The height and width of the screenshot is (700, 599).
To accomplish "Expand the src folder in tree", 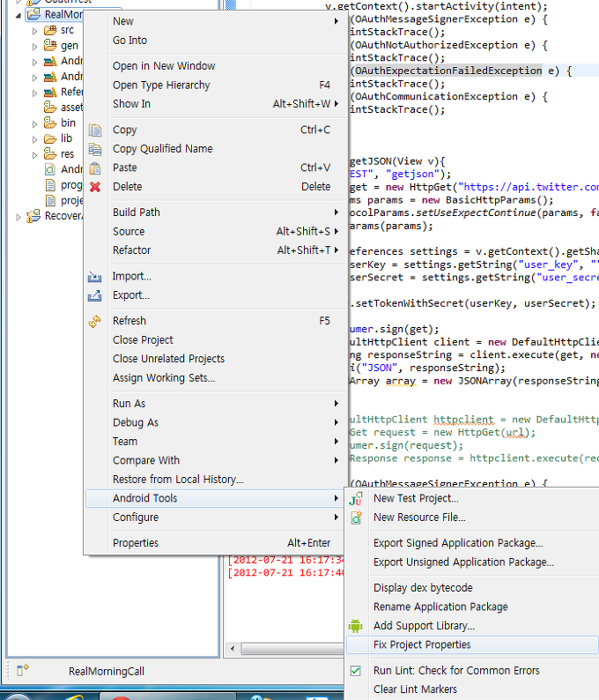I will click(x=34, y=31).
